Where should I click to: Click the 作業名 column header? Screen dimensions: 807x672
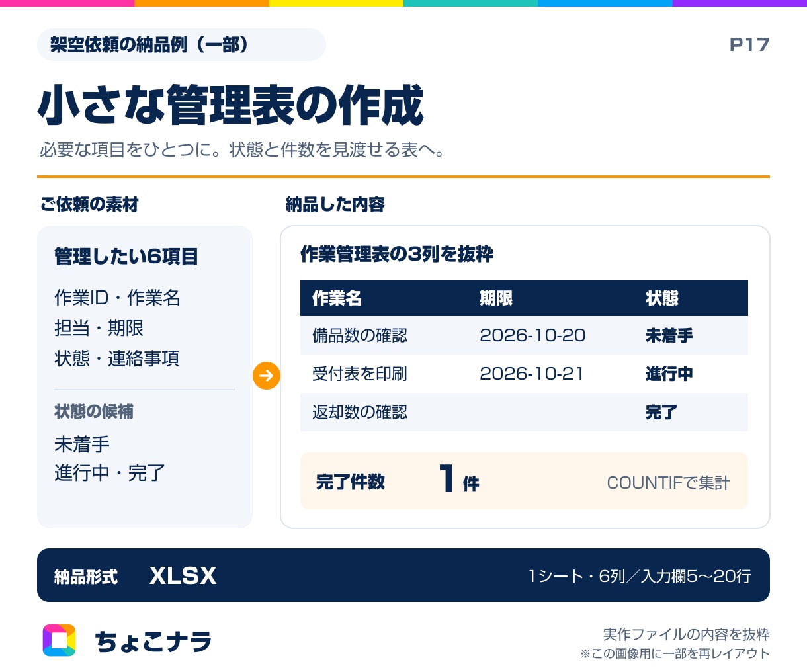pos(337,298)
